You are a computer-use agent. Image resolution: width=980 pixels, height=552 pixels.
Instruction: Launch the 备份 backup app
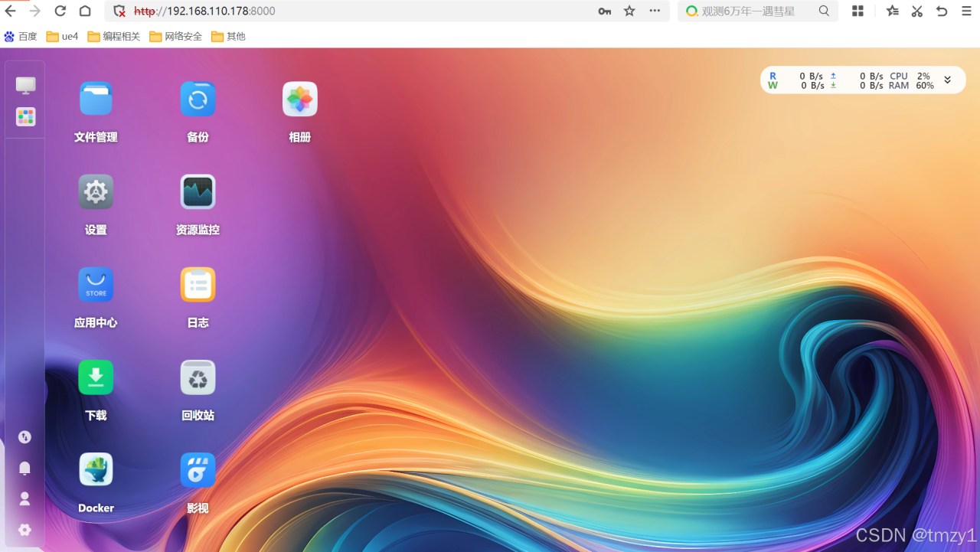pos(198,100)
